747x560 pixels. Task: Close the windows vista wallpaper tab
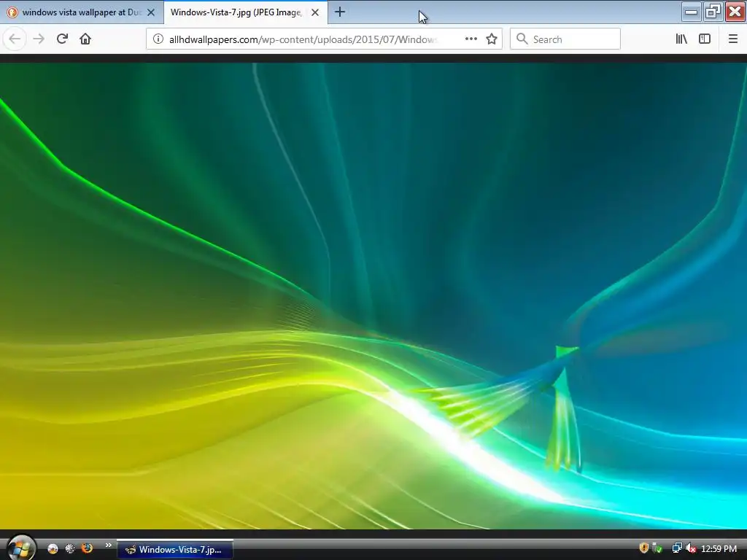pos(151,13)
